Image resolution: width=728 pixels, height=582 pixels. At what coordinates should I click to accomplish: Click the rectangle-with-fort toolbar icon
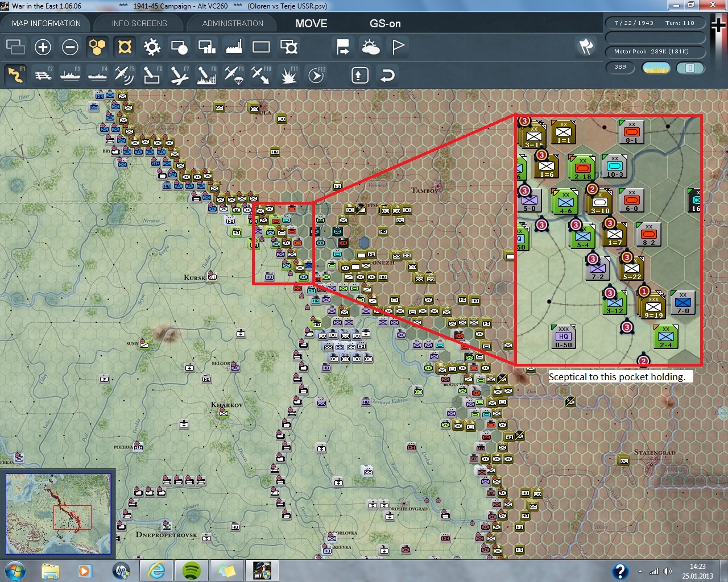coord(288,47)
